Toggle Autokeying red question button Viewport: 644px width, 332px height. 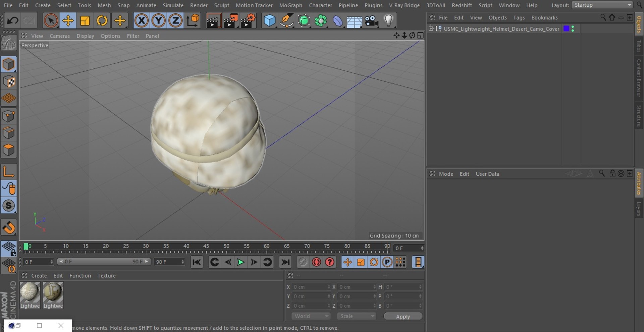tap(330, 262)
